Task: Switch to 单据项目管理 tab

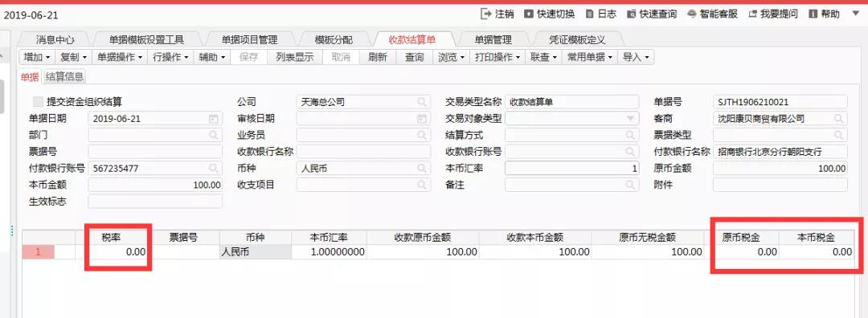Action: 250,40
